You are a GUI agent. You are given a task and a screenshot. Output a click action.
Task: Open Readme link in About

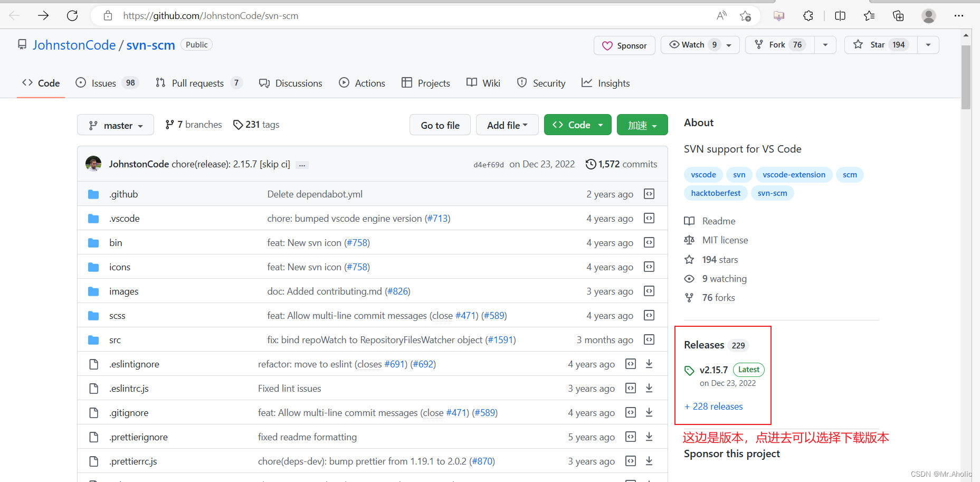(x=710, y=221)
